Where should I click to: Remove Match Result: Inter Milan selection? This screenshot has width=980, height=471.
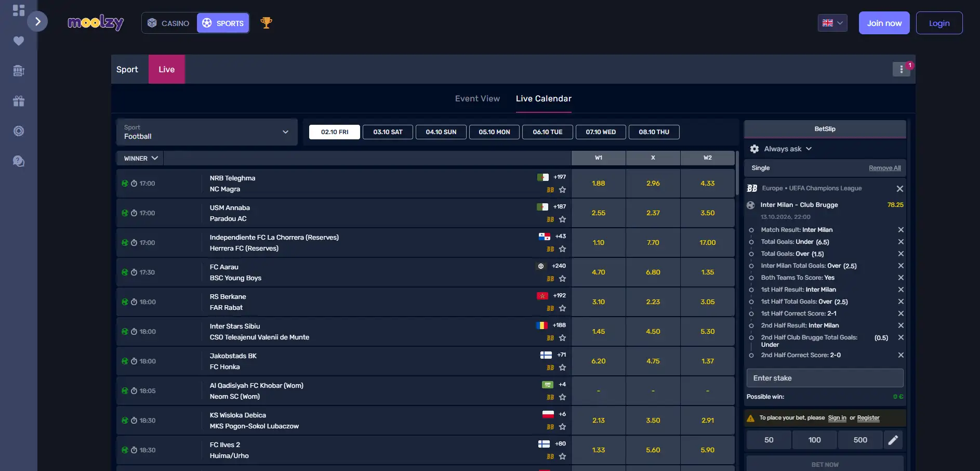click(x=901, y=230)
